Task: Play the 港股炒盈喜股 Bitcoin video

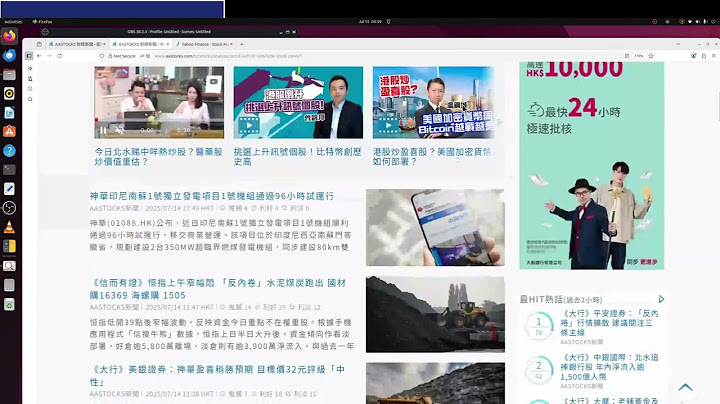Action: pyautogui.click(x=433, y=102)
